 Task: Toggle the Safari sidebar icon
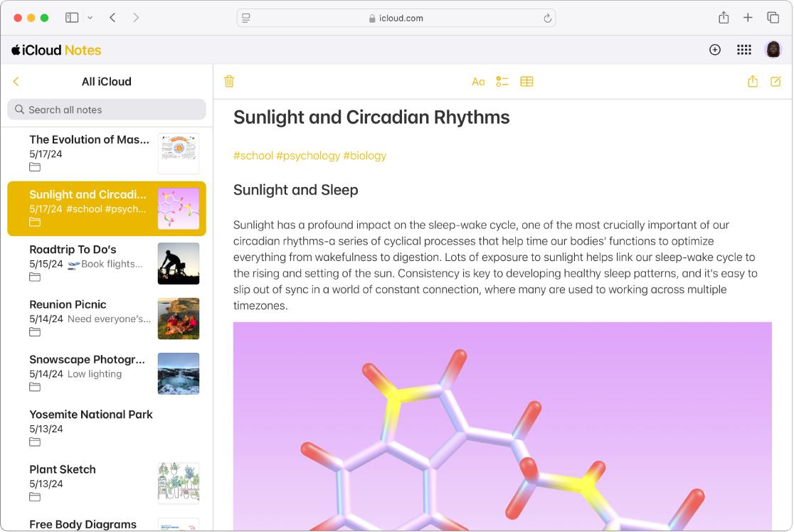72,17
